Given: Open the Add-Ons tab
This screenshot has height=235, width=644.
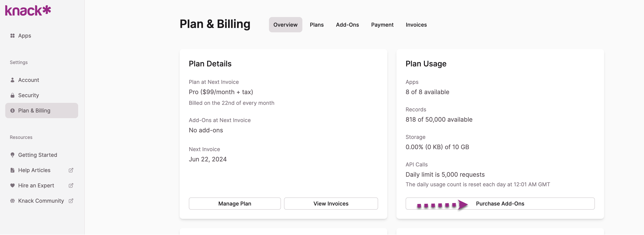Looking at the screenshot, I should pos(348,24).
